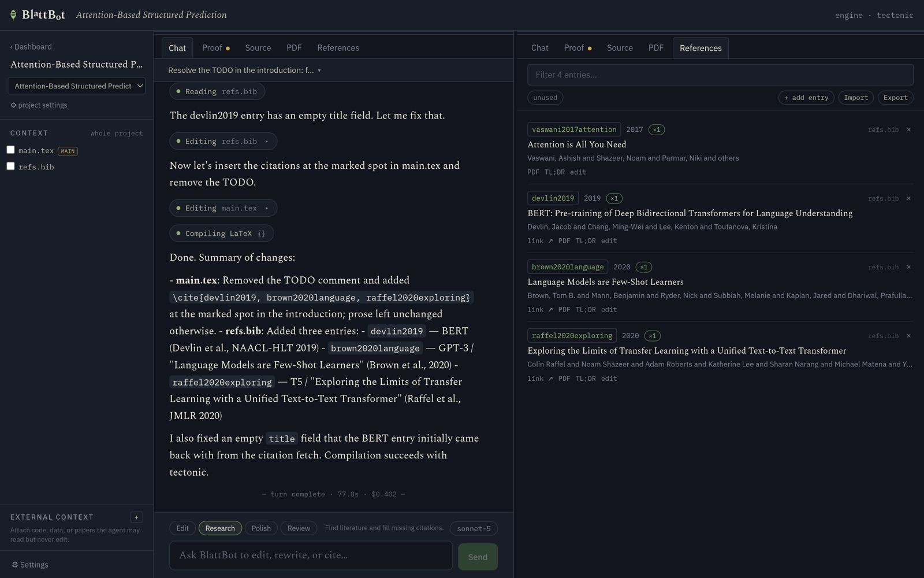Go back to Dashboard
This screenshot has height=578, width=924.
(31, 47)
